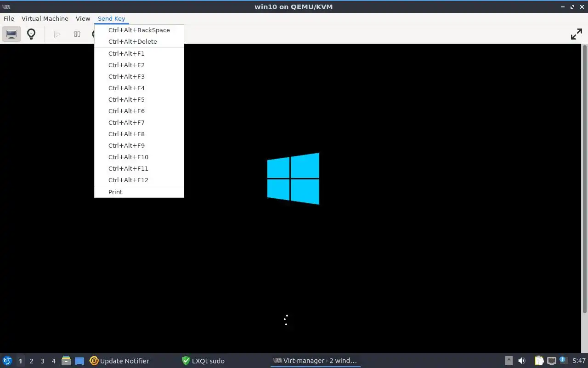Open removable media eject tray icon
This screenshot has height=368, width=588.
(509, 361)
